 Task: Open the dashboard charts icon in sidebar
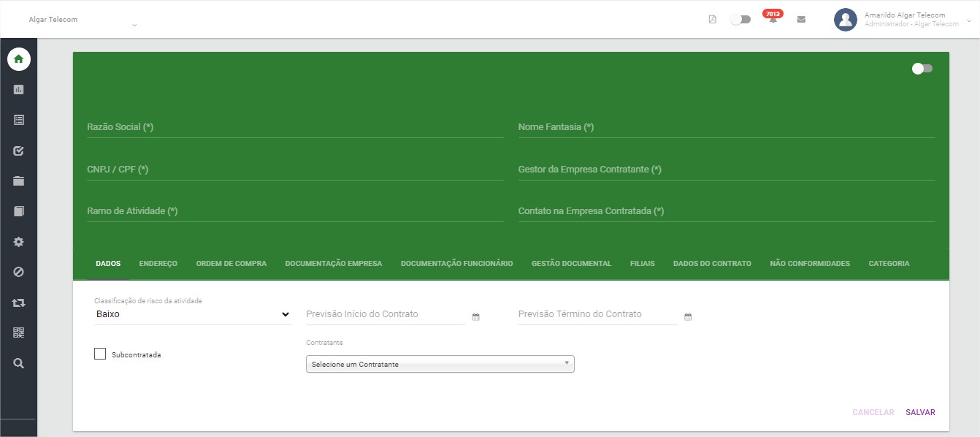coord(18,89)
